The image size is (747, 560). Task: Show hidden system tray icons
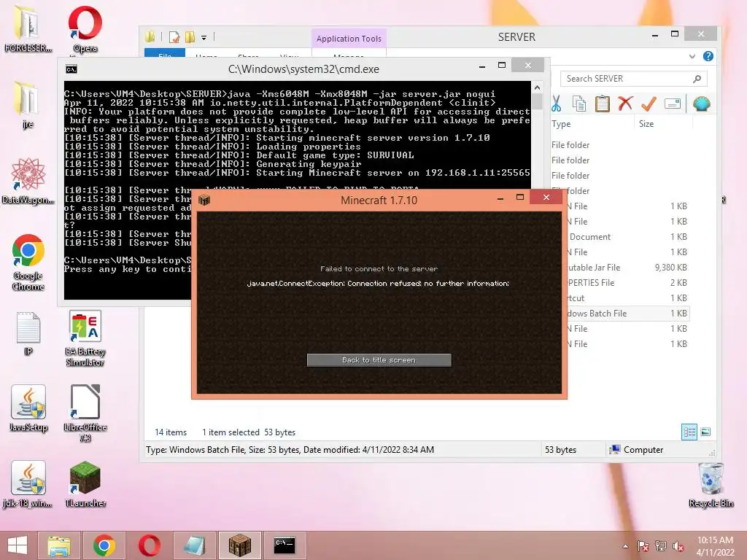(x=625, y=546)
